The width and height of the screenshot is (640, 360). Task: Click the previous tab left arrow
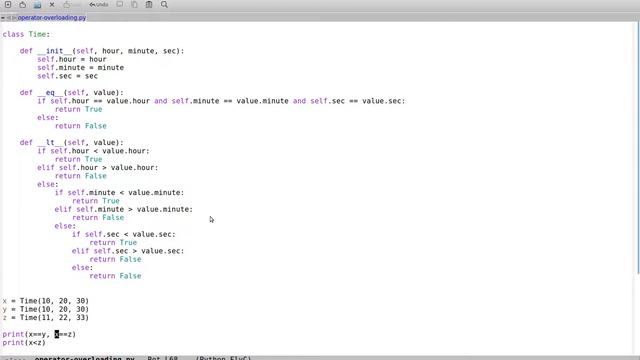(8, 18)
